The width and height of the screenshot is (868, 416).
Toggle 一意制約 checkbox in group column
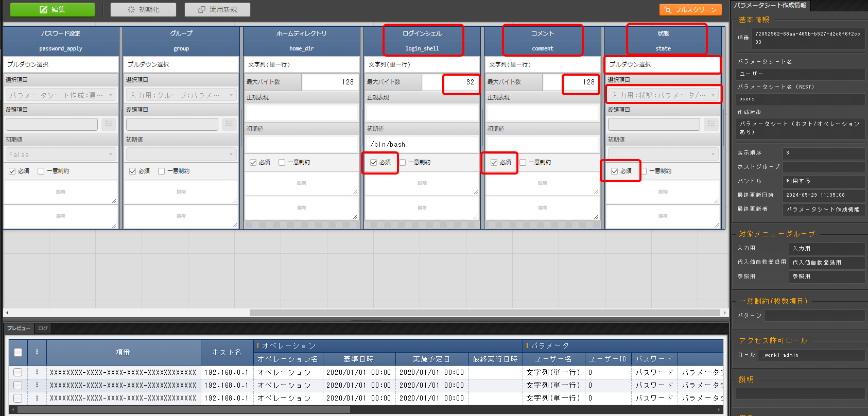click(161, 171)
